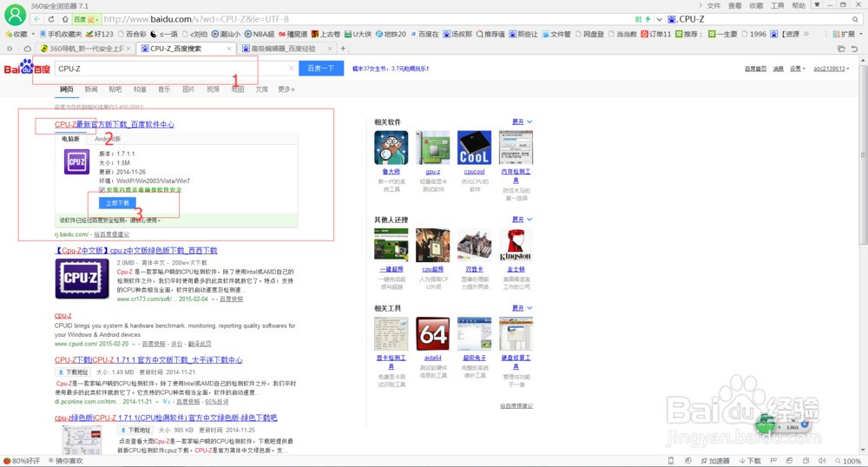Image resolution: width=868 pixels, height=467 pixels.
Task: Open the 太平洋下载中心 CPU-Z result
Action: pos(148,360)
